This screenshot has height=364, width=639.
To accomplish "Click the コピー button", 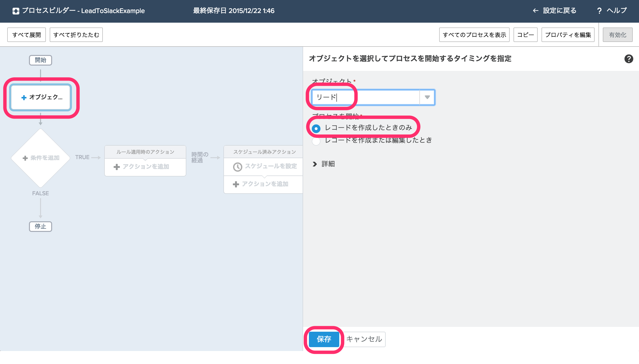I will tap(525, 35).
